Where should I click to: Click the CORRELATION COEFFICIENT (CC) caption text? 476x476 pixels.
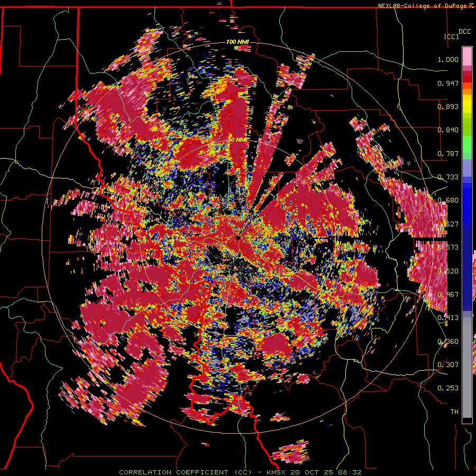[x=185, y=472]
